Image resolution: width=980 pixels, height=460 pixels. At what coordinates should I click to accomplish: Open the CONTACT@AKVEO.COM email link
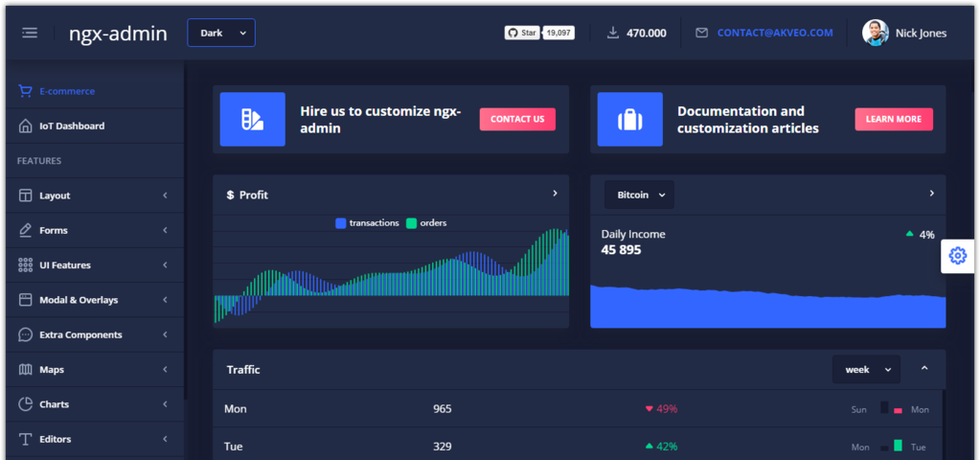(x=775, y=33)
